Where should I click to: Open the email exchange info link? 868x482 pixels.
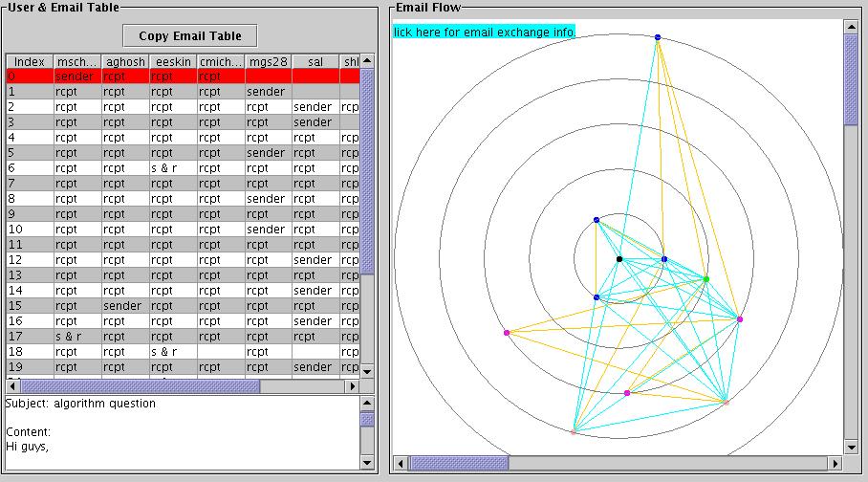pyautogui.click(x=485, y=33)
